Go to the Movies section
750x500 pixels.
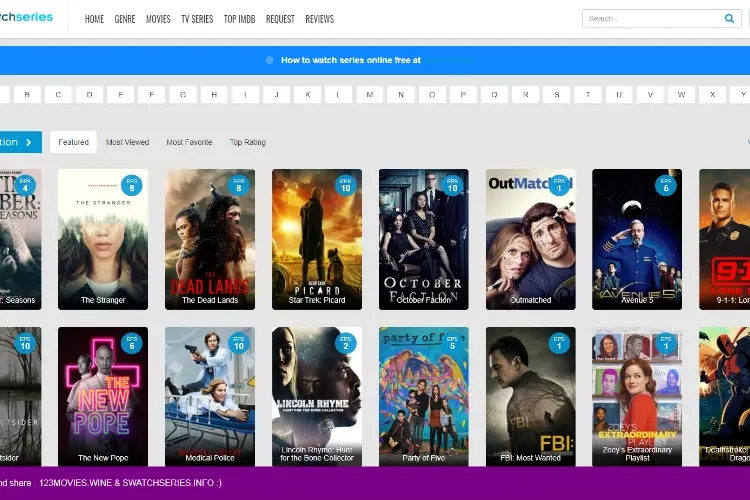point(158,19)
